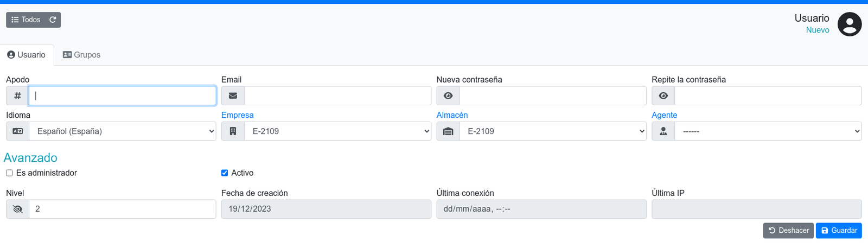Viewport: 868px width, 248px height.
Task: Save with the Guardar button
Action: 839,231
